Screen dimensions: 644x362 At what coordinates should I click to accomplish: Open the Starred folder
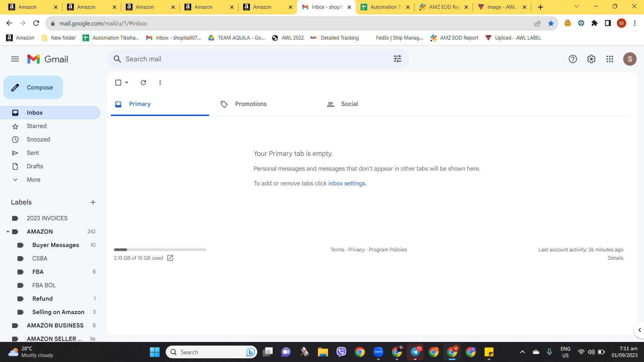50,126
